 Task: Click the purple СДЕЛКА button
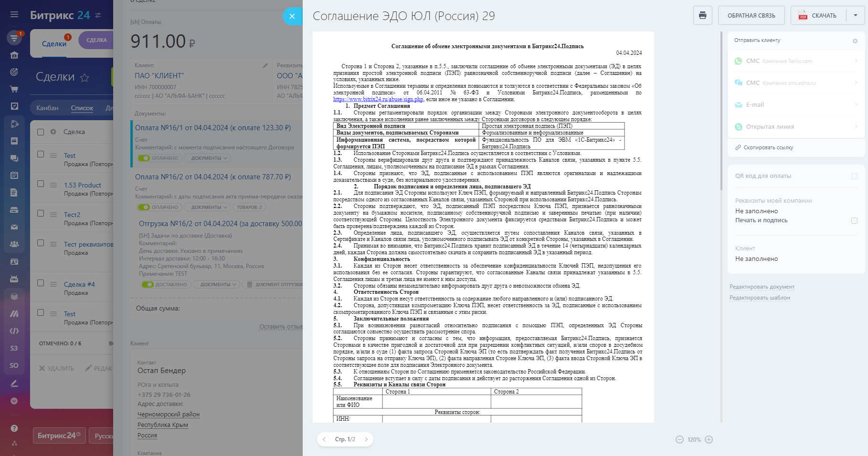96,40
